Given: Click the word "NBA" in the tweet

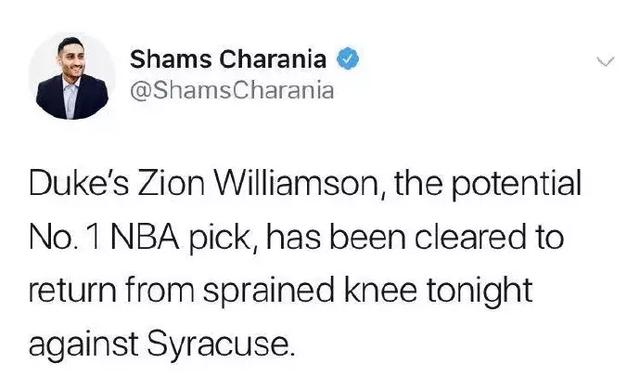Looking at the screenshot, I should (x=143, y=237).
